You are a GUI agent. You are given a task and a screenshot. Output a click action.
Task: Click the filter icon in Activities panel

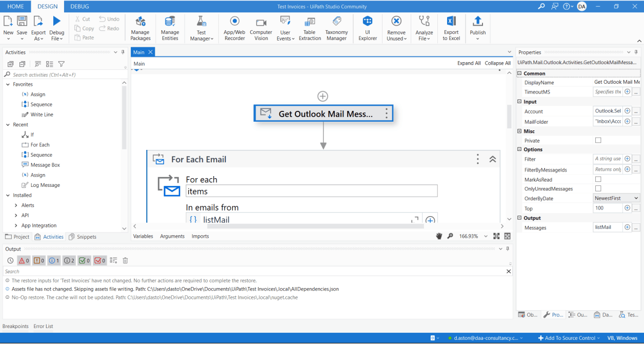(62, 64)
